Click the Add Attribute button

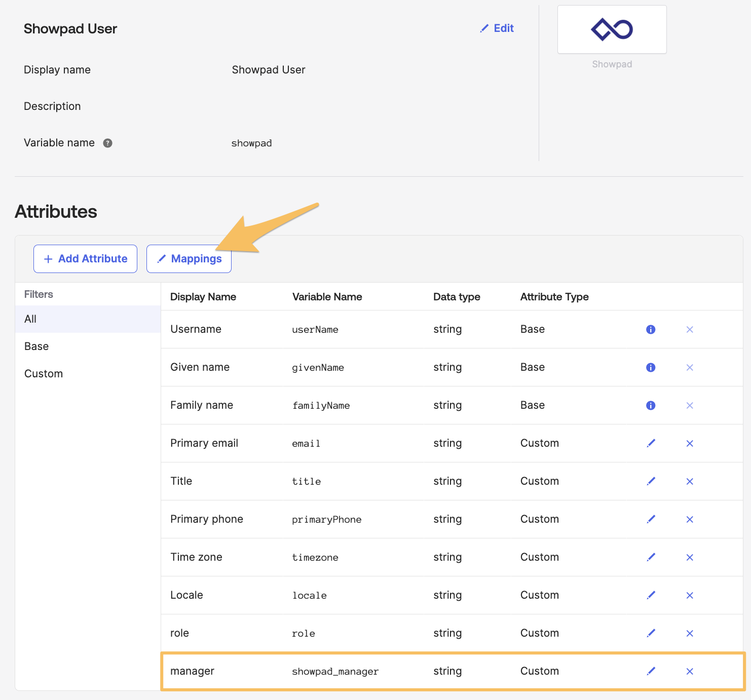point(85,259)
